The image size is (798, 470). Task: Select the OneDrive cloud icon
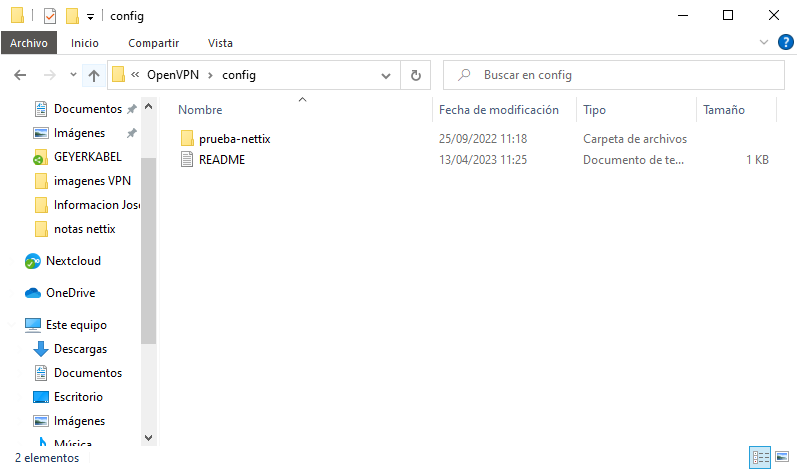33,293
